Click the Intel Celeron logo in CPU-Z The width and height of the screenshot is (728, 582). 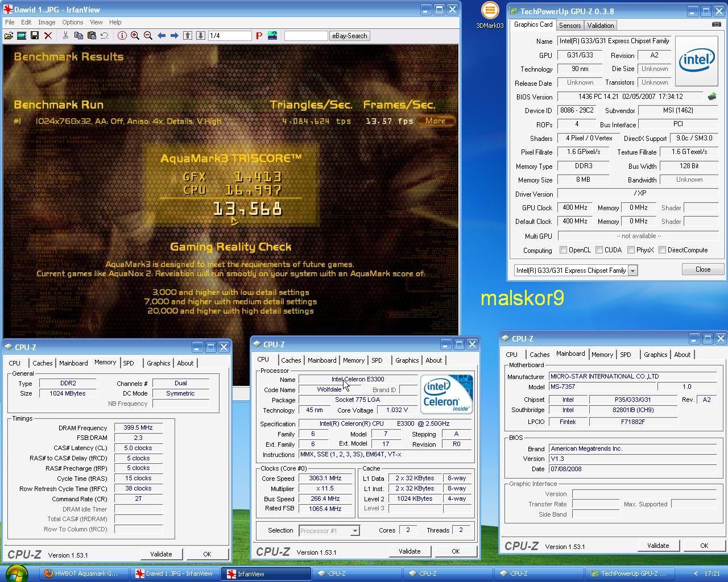tap(447, 394)
